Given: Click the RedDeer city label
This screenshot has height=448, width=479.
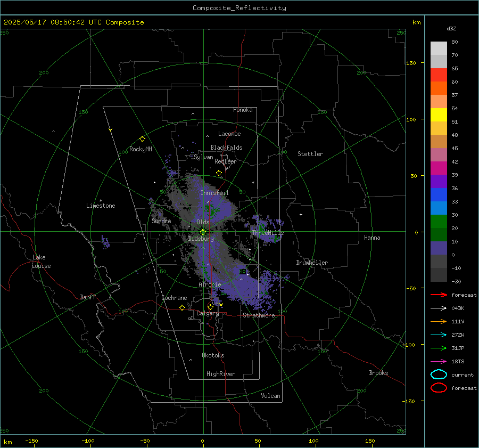Looking at the screenshot, I should click(226, 161).
